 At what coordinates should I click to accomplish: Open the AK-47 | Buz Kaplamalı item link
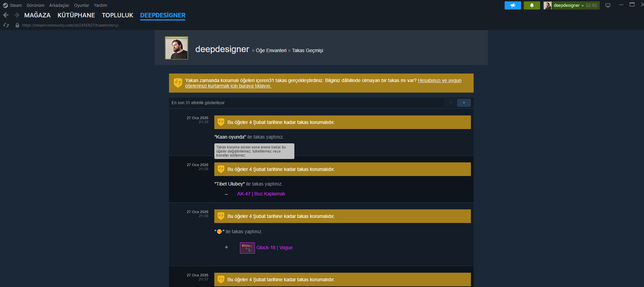click(261, 194)
